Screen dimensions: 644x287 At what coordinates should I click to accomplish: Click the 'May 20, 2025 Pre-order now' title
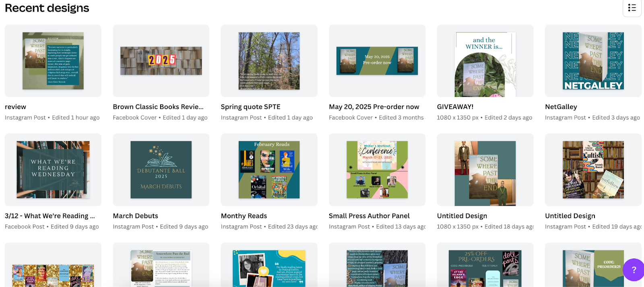pos(374,107)
